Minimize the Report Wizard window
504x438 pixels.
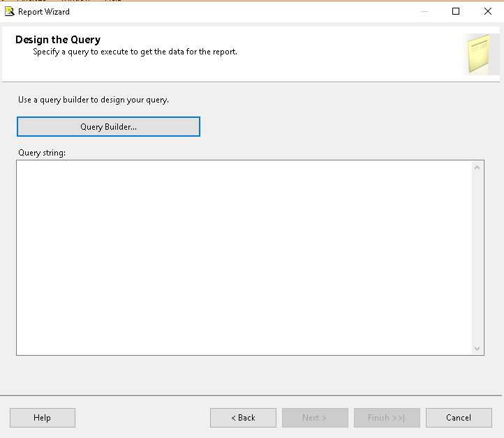point(424,11)
